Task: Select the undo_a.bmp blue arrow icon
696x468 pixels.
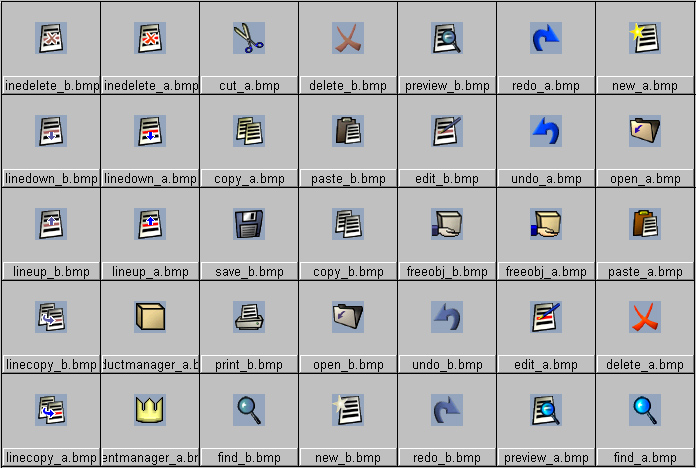Action: click(546, 131)
